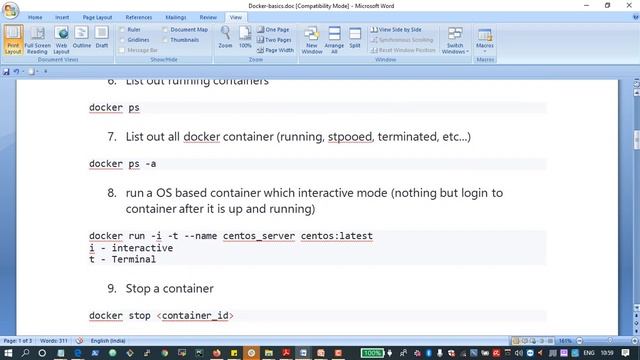This screenshot has height=360, width=640.
Task: Click the misspelled word 'stpooed'
Action: (x=350, y=137)
